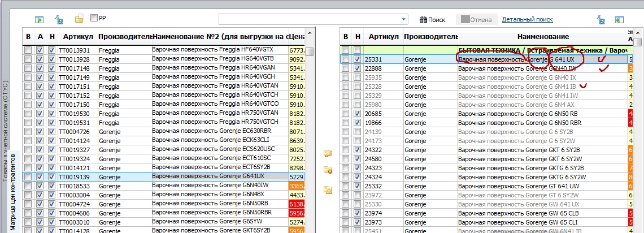644x233 pixels.
Task: Open the Детальный поиск link
Action: (528, 19)
